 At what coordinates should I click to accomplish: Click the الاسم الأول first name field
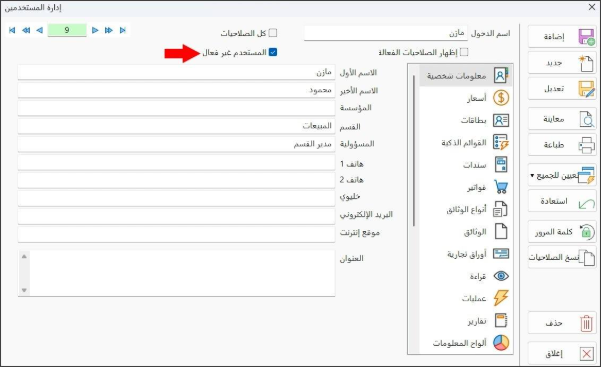(x=176, y=72)
